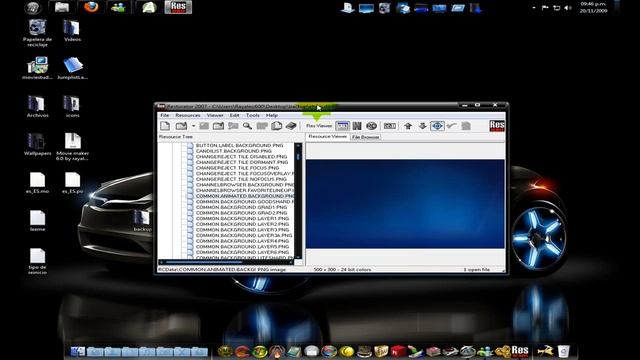640x360 pixels.
Task: Select CHANGEREJECT.TILE.NOFOCUS.PNG resource
Action: tap(241, 179)
